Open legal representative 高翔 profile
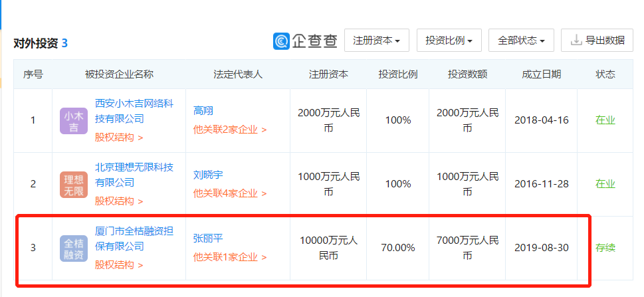The image size is (644, 297). coord(203,111)
